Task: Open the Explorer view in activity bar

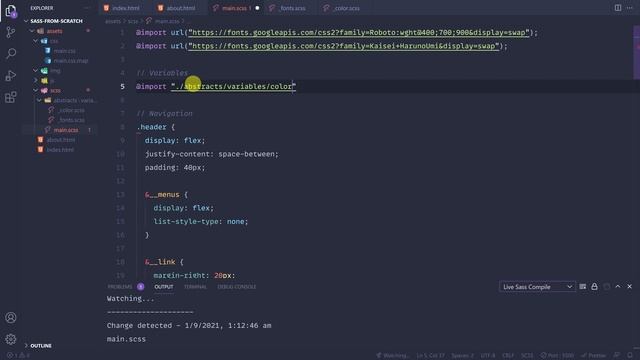Action: pyautogui.click(x=11, y=11)
